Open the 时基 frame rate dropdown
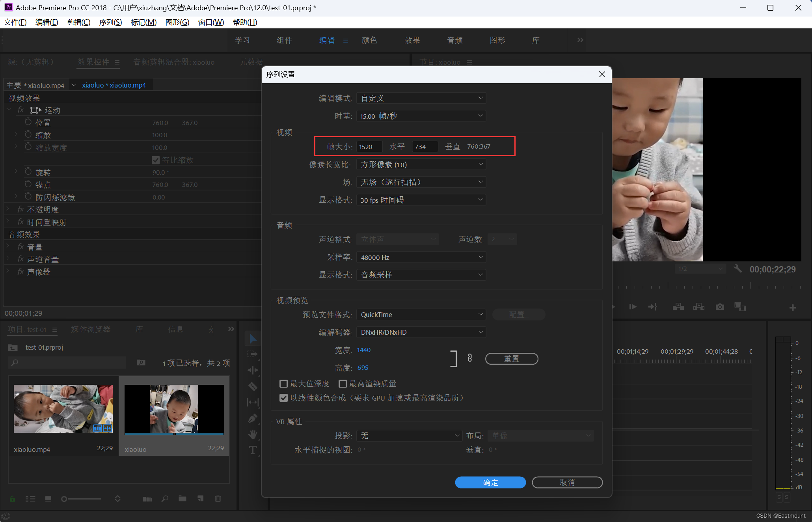This screenshot has width=812, height=522. coord(421,116)
